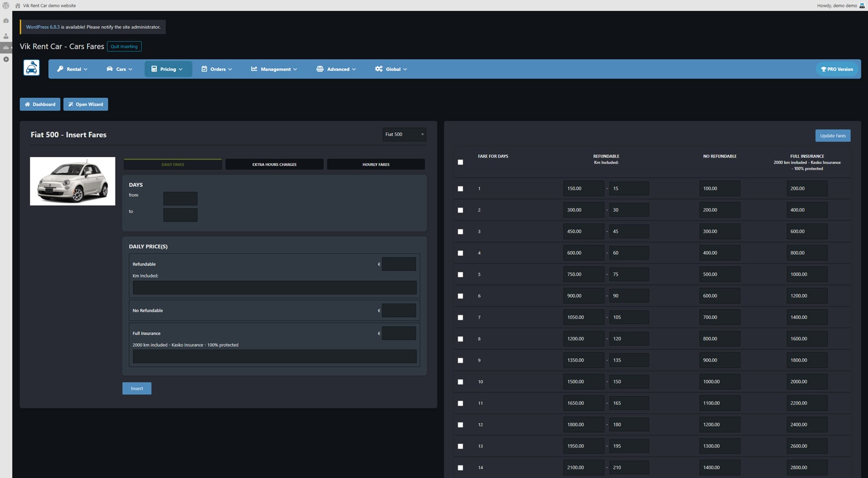Click the Vik Rent Car car icon in sidebar

tap(6, 48)
